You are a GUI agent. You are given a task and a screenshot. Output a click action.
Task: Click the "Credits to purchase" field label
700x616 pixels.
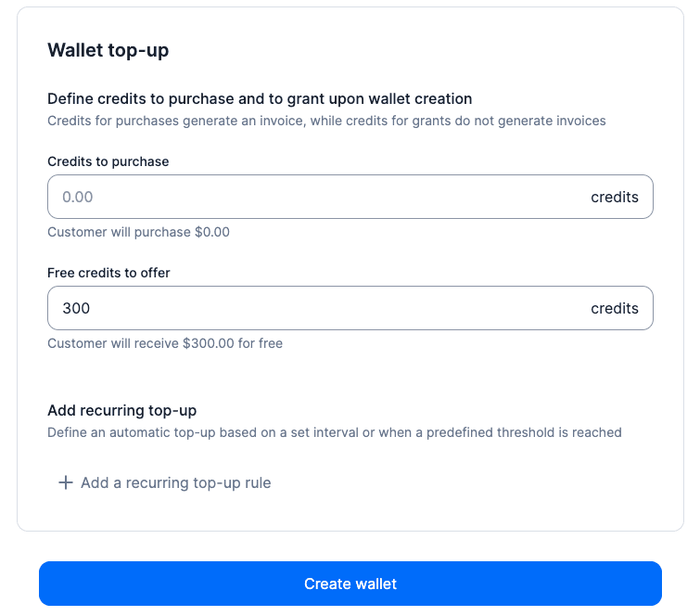108,161
